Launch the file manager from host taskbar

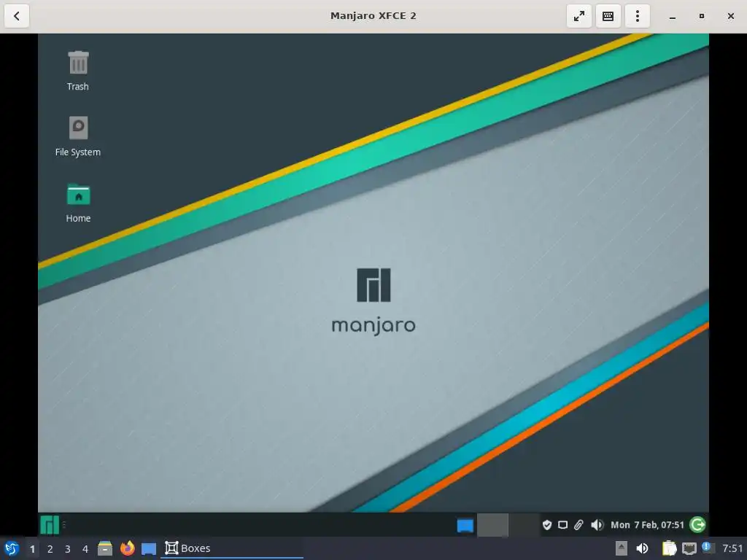tap(105, 548)
